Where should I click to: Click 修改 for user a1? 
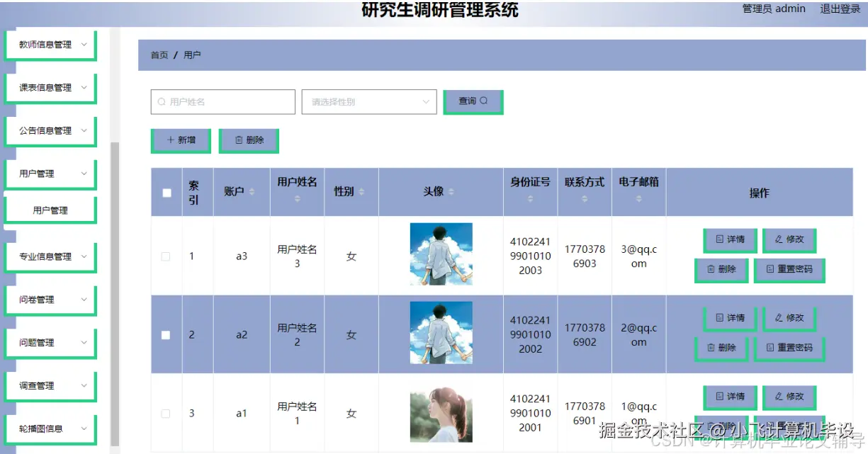[x=789, y=397]
